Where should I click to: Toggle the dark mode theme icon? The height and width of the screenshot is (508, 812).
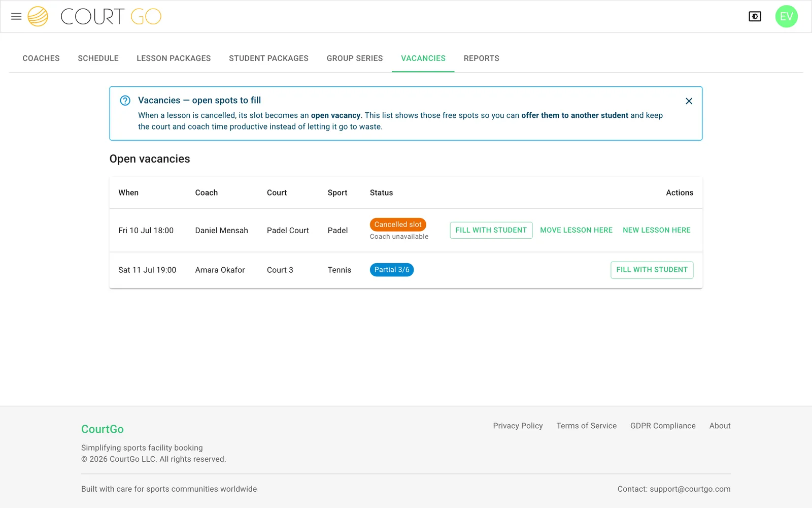coord(755,16)
